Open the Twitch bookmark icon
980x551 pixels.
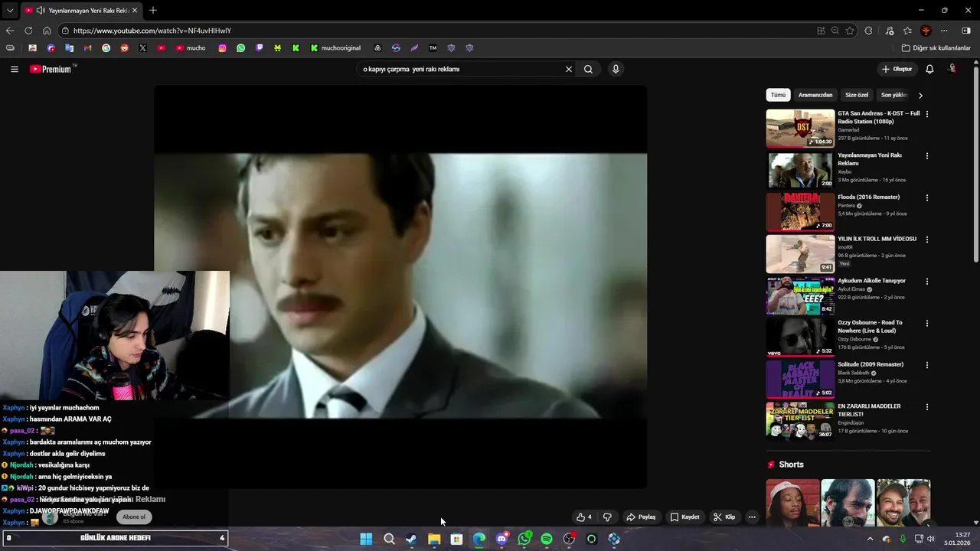coord(260,47)
